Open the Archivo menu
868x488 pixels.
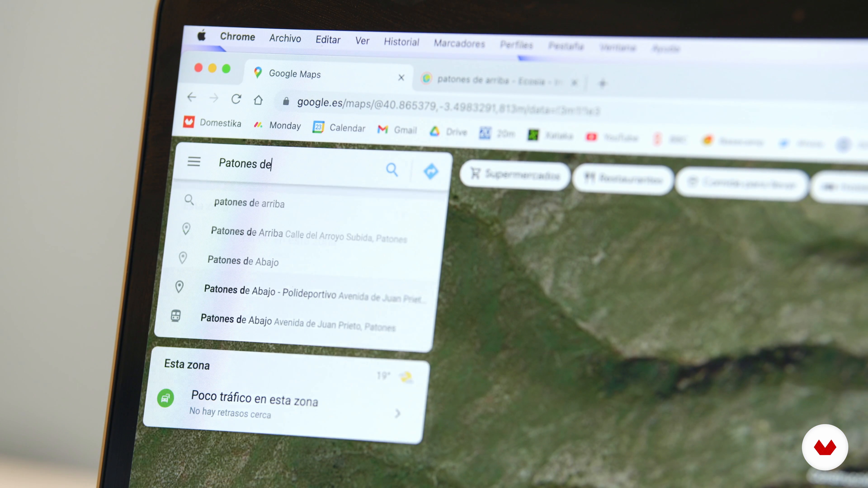(x=285, y=38)
